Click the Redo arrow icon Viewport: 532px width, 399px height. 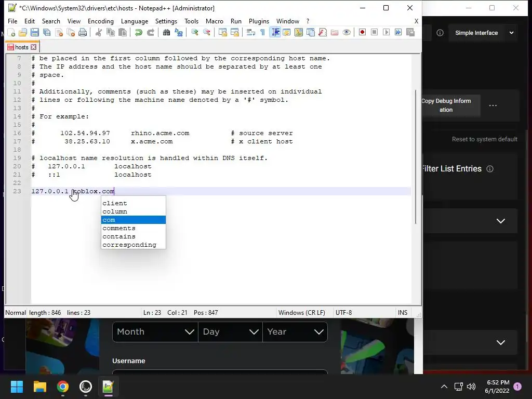[150, 33]
